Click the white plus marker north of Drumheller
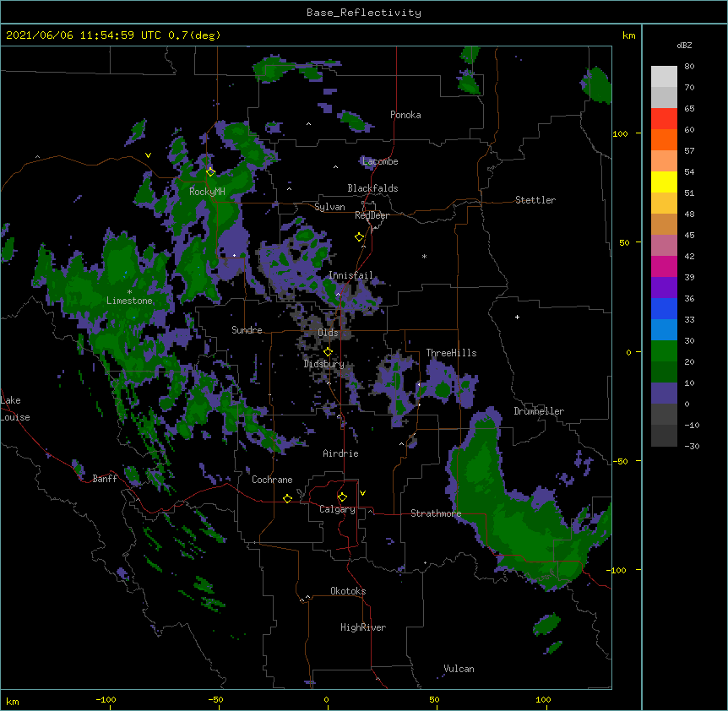Image resolution: width=728 pixels, height=711 pixels. pyautogui.click(x=517, y=317)
